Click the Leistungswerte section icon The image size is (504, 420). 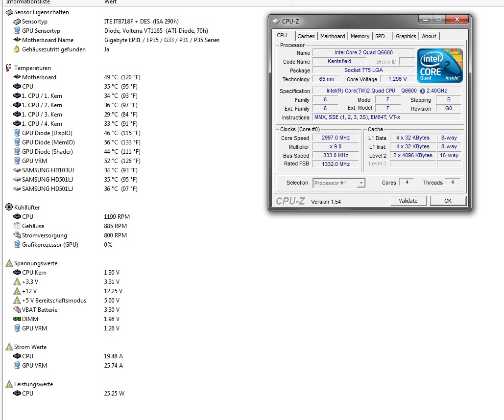tap(9, 384)
